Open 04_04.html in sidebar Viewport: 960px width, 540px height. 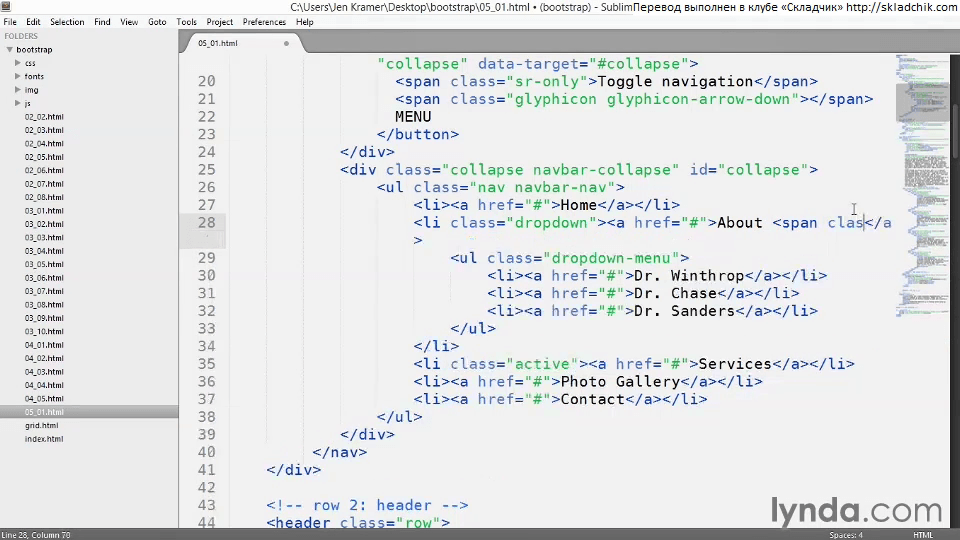(44, 386)
